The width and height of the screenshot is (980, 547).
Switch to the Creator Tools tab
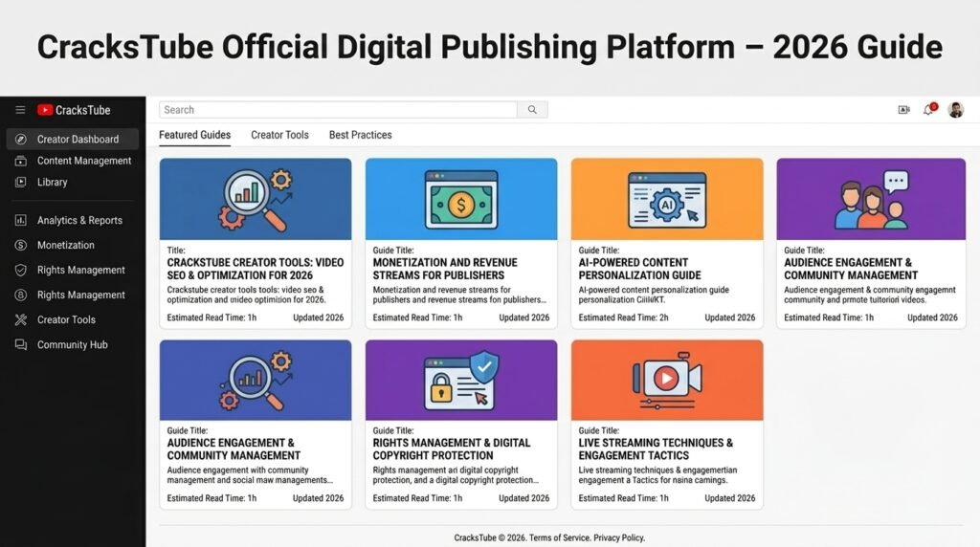tap(279, 135)
